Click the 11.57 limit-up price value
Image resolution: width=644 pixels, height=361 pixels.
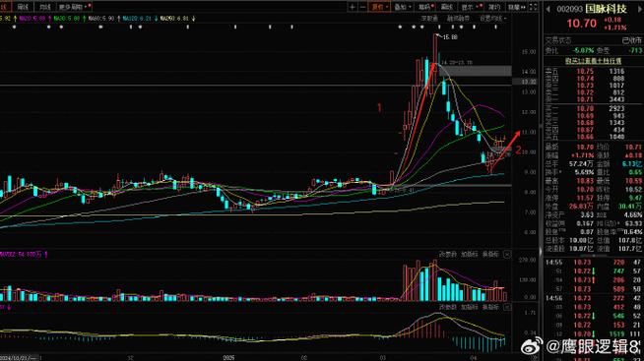tap(585, 198)
